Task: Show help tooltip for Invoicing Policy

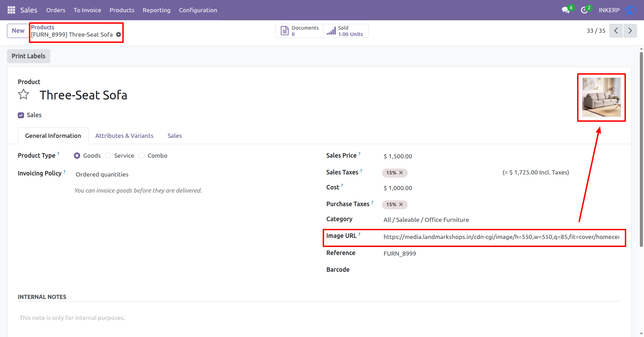Action: point(64,171)
